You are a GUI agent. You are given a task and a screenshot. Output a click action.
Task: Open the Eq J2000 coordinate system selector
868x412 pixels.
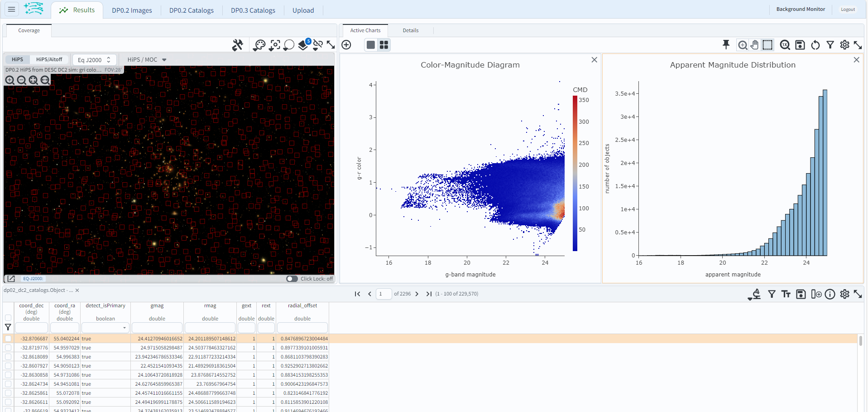pos(94,60)
